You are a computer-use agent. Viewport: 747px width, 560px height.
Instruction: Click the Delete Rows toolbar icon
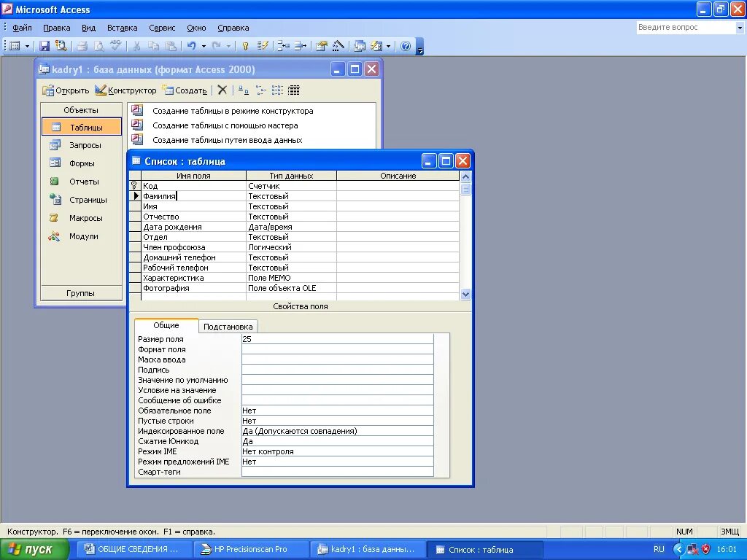300,46
